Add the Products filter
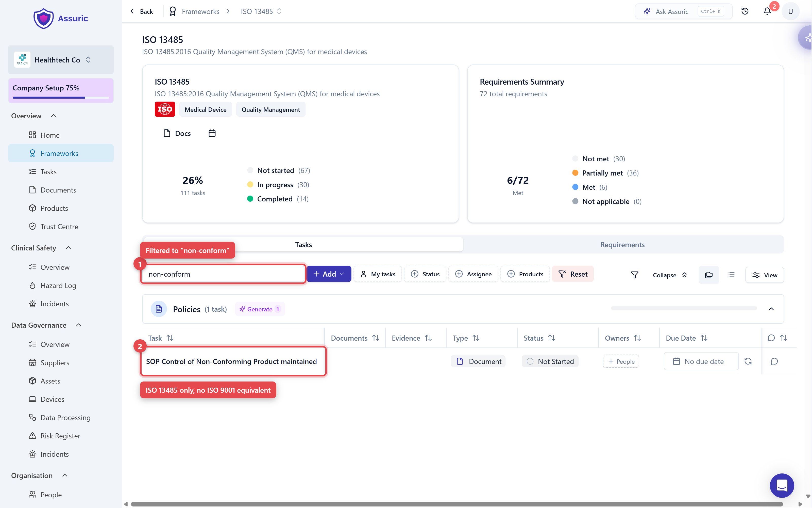 [x=525, y=274]
